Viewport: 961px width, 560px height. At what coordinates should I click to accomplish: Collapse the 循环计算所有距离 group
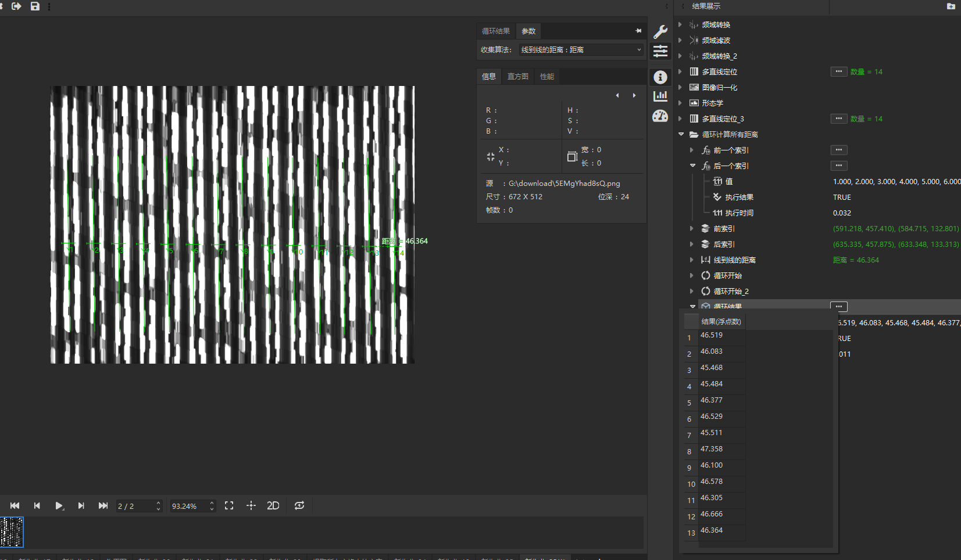pyautogui.click(x=681, y=135)
